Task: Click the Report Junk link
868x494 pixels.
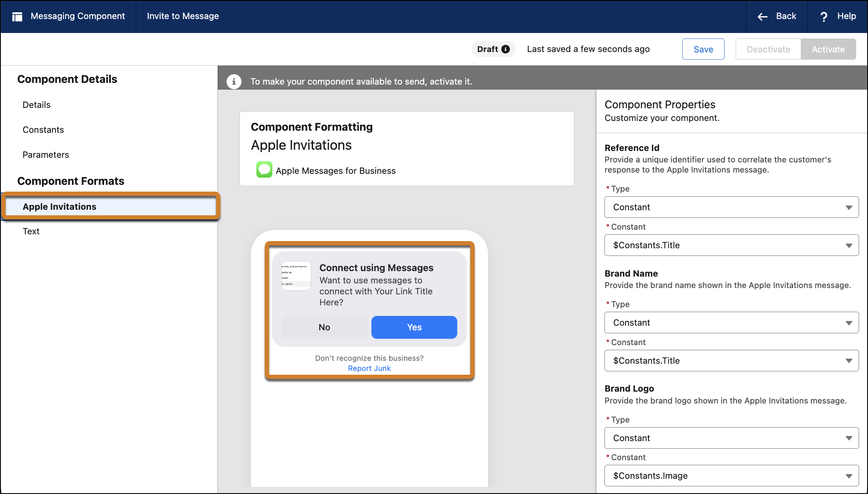Action: (x=369, y=368)
